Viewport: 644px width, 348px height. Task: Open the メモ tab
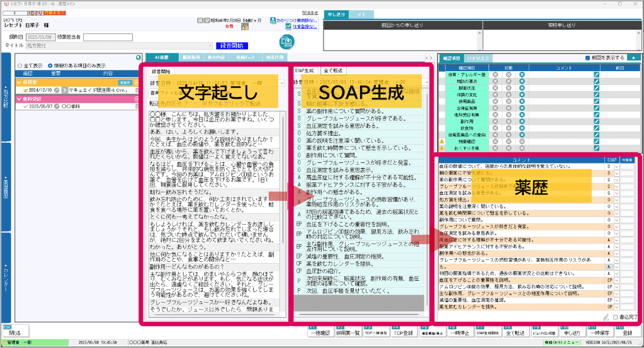pos(361,14)
